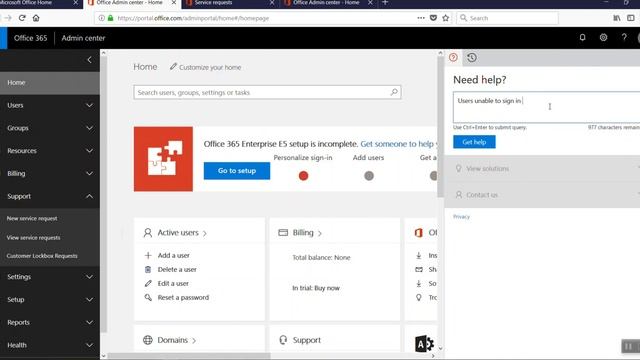640x360 pixels.
Task: Click the search users, groups, settings field
Action: click(x=267, y=92)
